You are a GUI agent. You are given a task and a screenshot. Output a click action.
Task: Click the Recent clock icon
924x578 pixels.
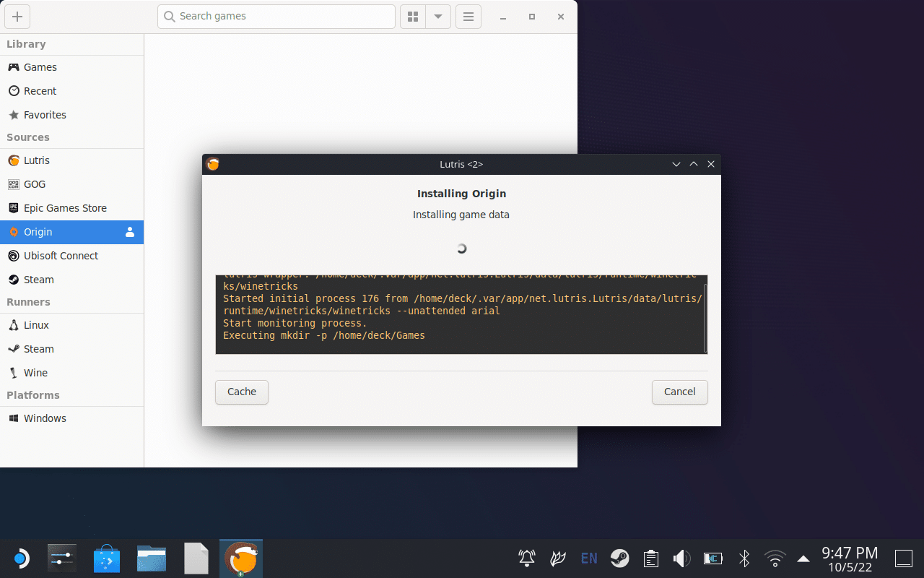(14, 91)
